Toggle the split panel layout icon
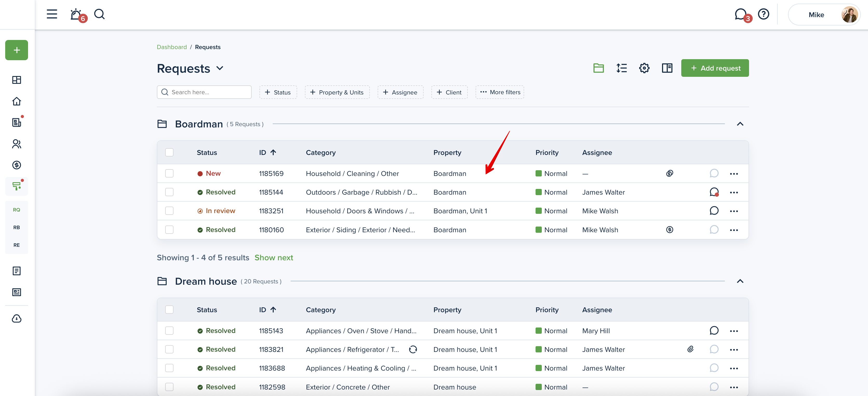The width and height of the screenshot is (868, 396). coord(667,68)
